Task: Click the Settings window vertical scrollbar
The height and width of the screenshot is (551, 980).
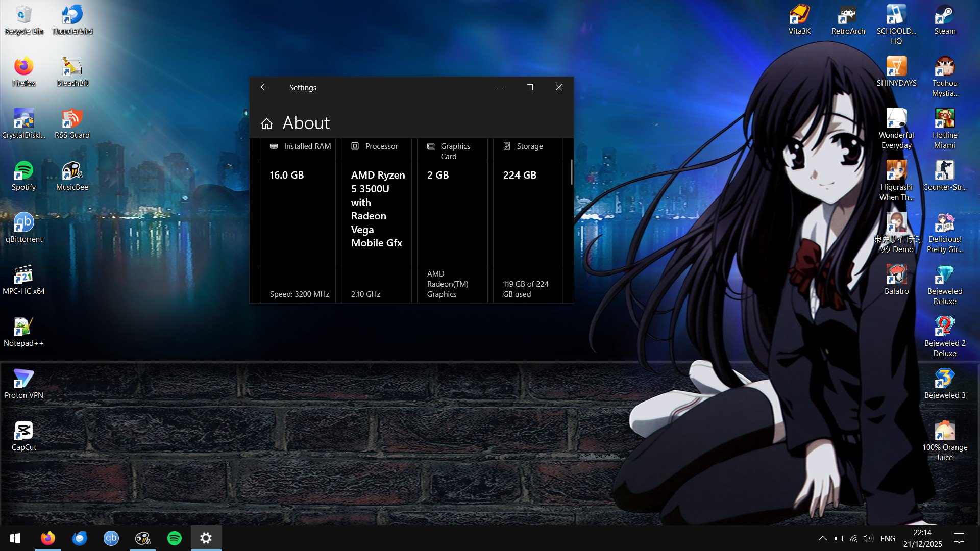Action: (571, 172)
